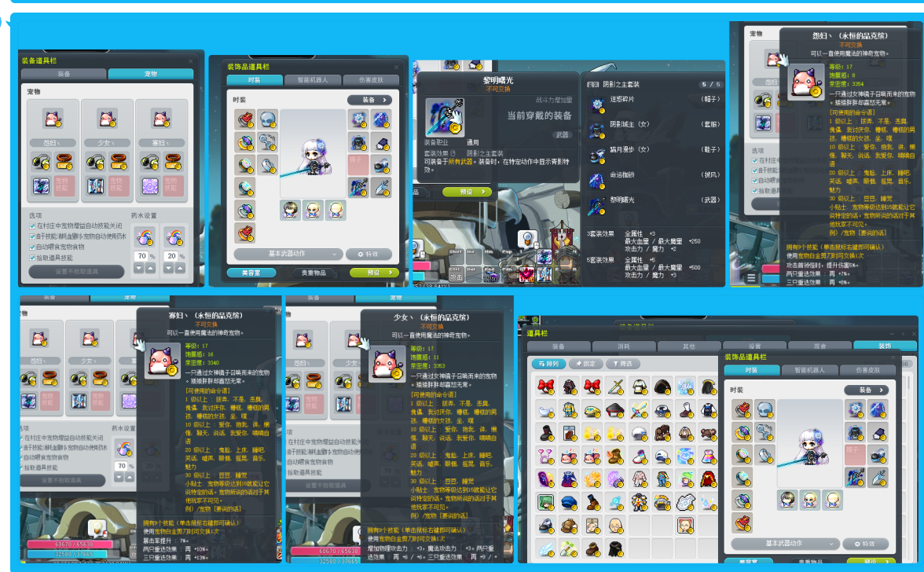
Task: Click 美容室 button in standalone 装饰品道具栏 window
Action: (251, 273)
